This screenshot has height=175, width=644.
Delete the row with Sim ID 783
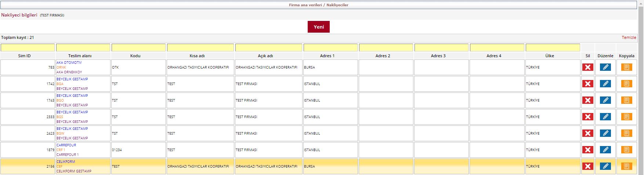(x=587, y=67)
